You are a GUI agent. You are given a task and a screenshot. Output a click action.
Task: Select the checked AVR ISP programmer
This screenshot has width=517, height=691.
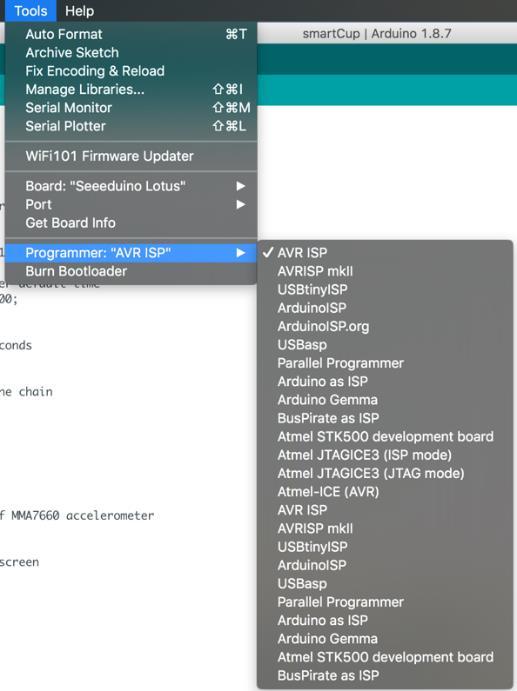point(385,253)
